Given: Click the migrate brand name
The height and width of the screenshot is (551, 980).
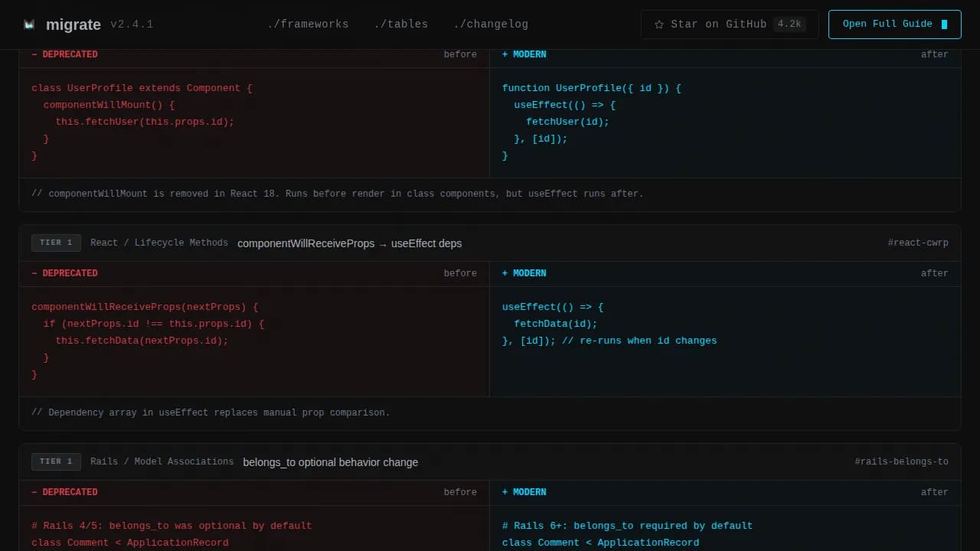Looking at the screenshot, I should coord(73,24).
